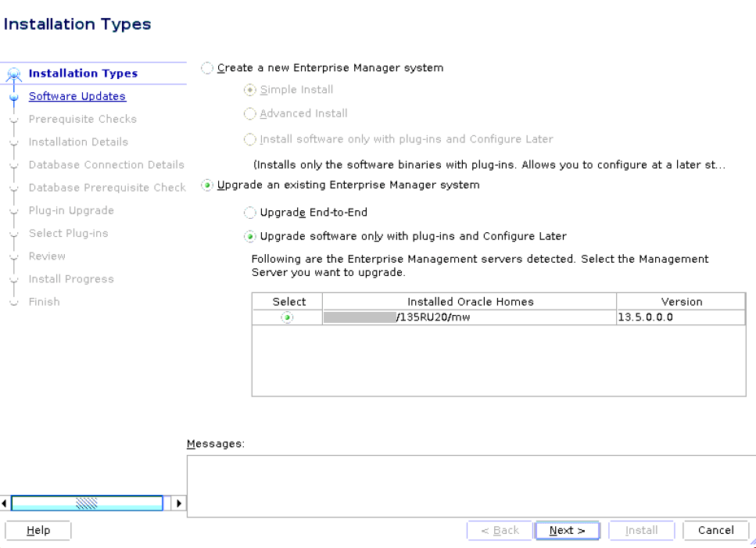Click the 13.5.0.0.0 version cell
The height and width of the screenshot is (548, 756).
tap(681, 317)
